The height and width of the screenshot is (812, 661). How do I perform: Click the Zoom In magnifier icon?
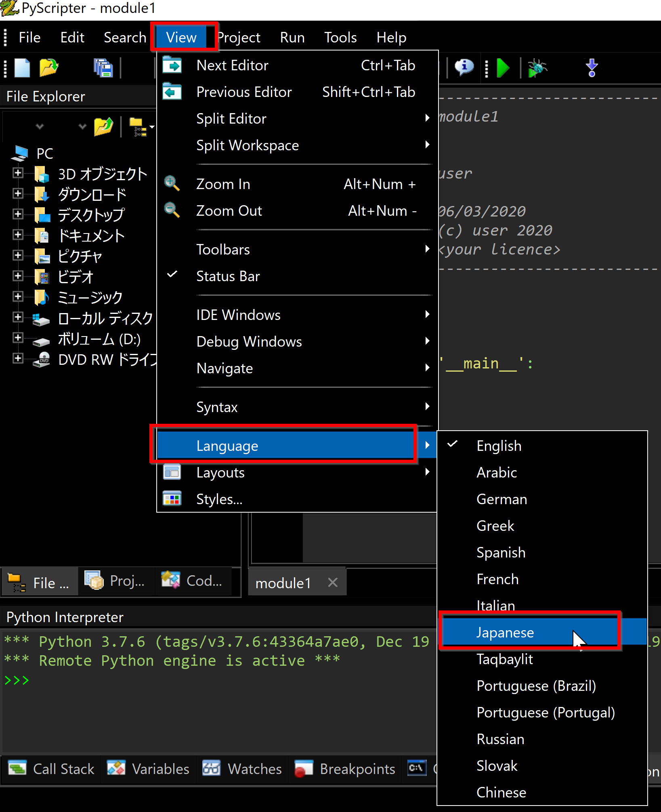tap(172, 183)
